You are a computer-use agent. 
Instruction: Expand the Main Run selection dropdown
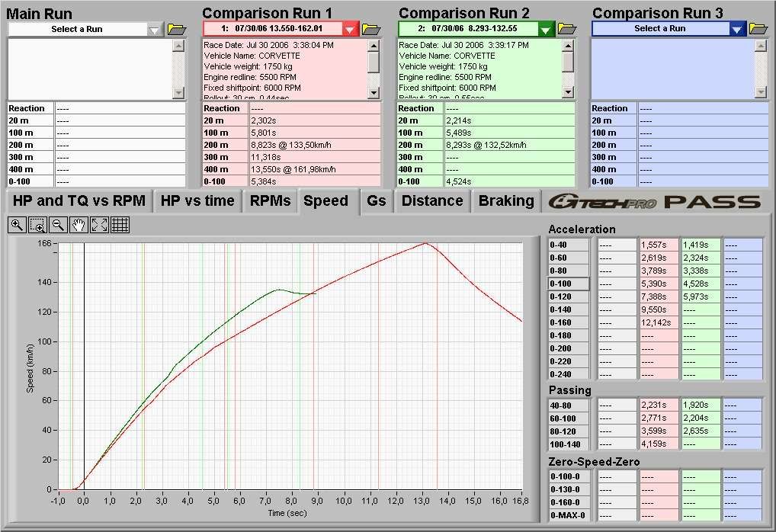click(x=155, y=29)
